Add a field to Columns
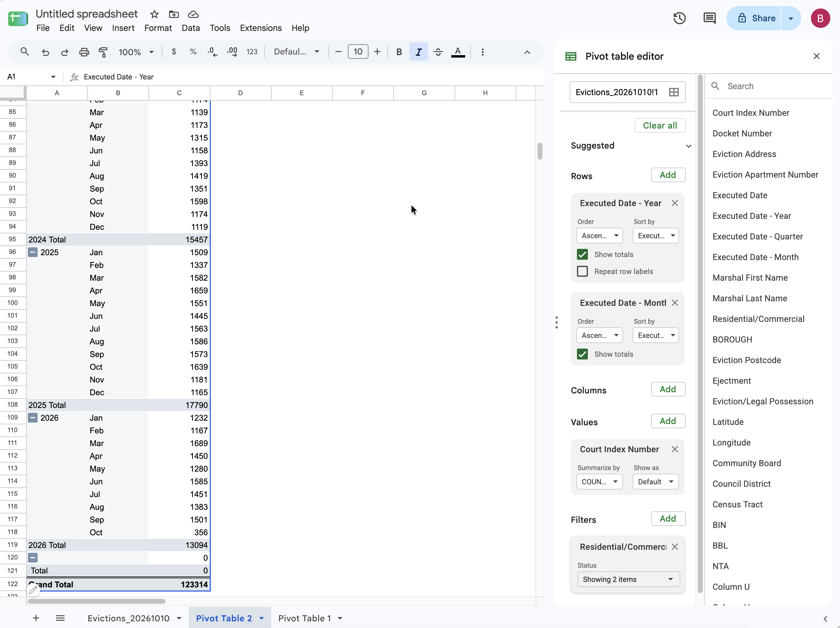840x628 pixels. click(x=668, y=389)
